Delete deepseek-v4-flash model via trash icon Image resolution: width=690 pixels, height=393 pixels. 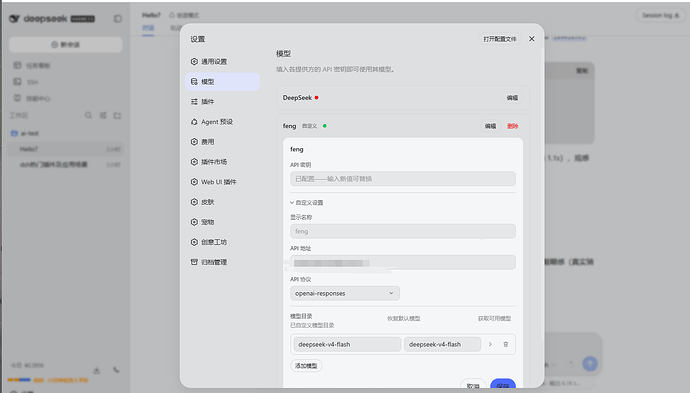(x=506, y=344)
